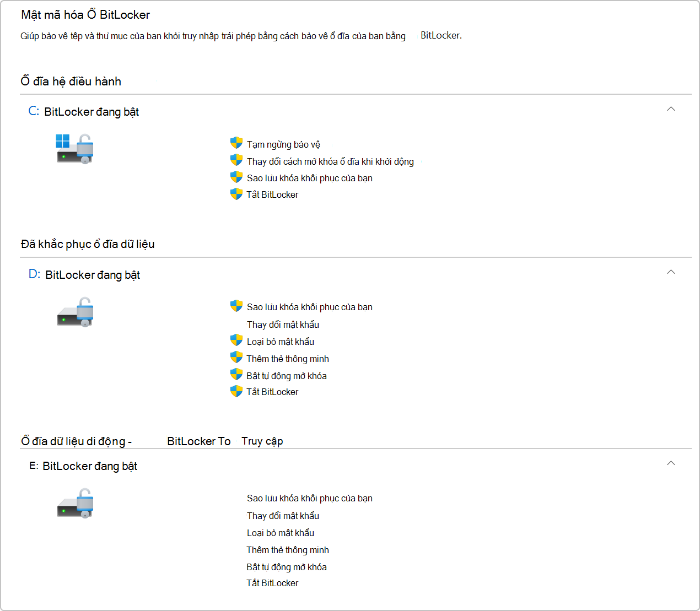The image size is (700, 611).
Task: Click Tắt BitLocker for E: drive
Action: tap(272, 583)
